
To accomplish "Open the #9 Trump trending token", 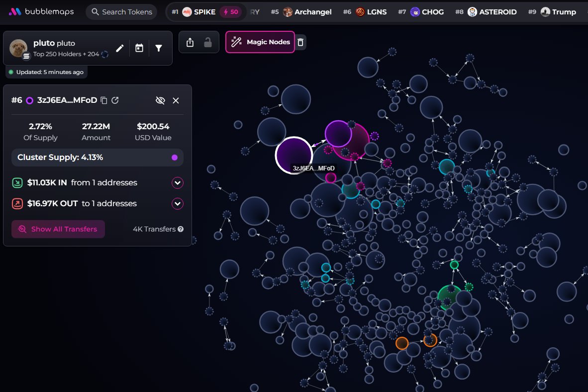I will click(552, 12).
